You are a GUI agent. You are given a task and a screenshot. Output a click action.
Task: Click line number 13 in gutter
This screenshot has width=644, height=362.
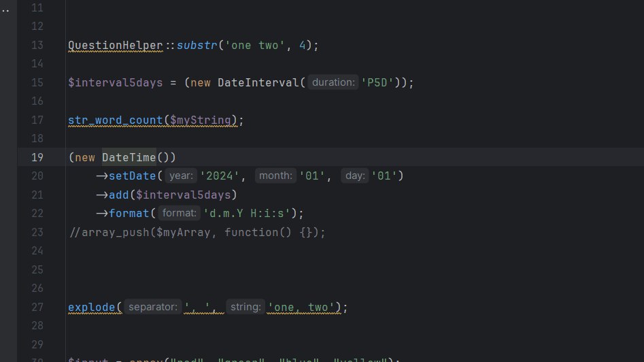(x=37, y=45)
